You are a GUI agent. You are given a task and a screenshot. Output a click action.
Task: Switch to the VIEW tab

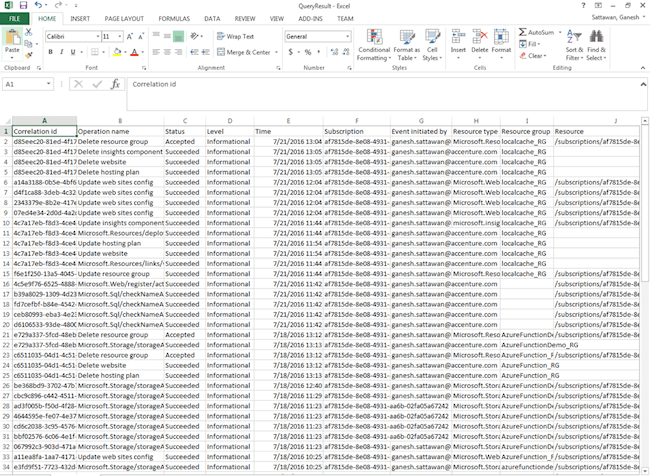click(276, 19)
